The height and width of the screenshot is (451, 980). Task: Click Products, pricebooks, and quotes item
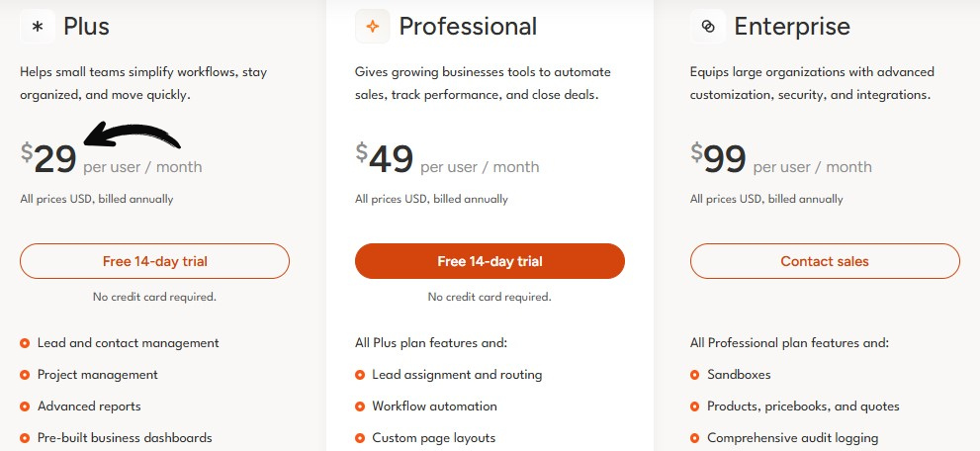[802, 406]
